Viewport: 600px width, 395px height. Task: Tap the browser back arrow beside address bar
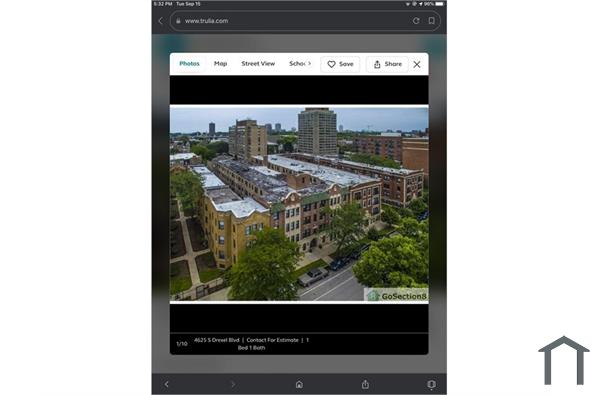click(160, 21)
